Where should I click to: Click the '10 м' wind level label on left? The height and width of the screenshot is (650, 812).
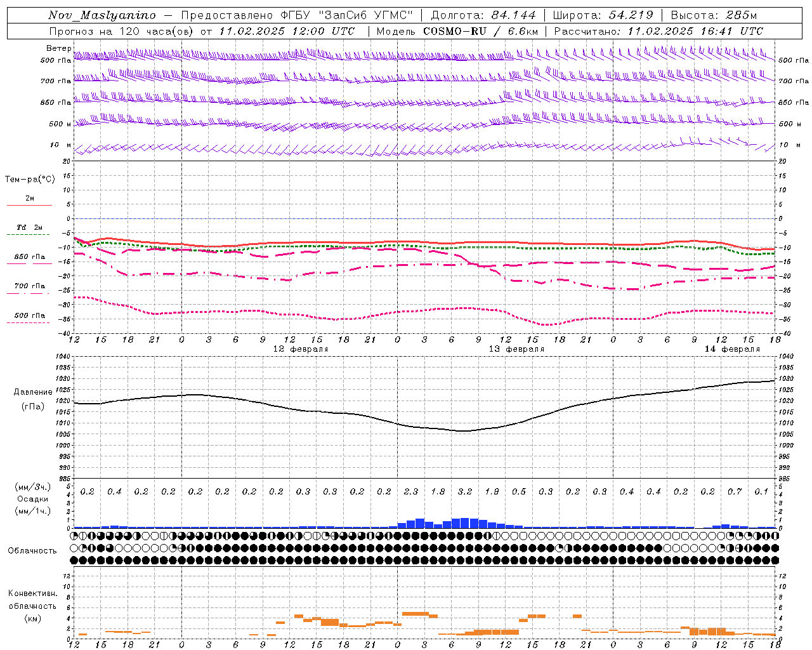(61, 145)
